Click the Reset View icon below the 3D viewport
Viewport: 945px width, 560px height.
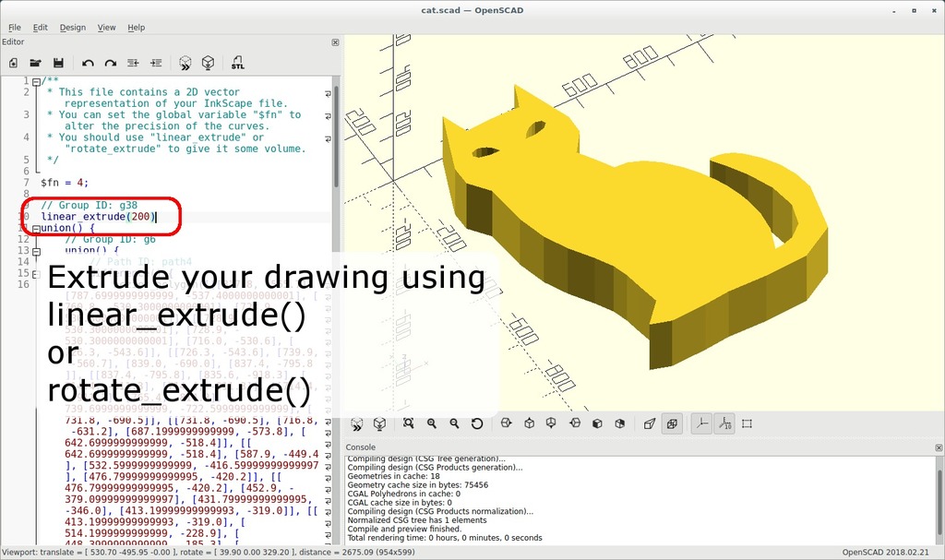tap(476, 423)
